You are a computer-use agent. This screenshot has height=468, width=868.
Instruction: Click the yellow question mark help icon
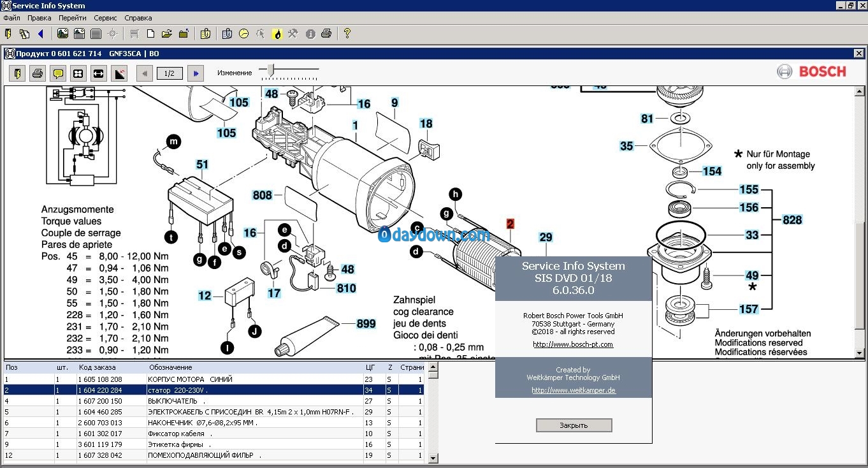[347, 34]
